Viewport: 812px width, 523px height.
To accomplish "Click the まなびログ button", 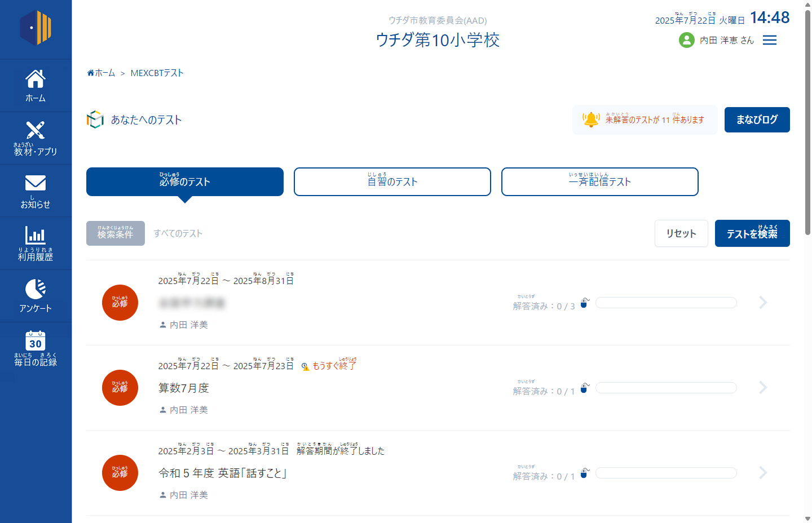I will [757, 119].
